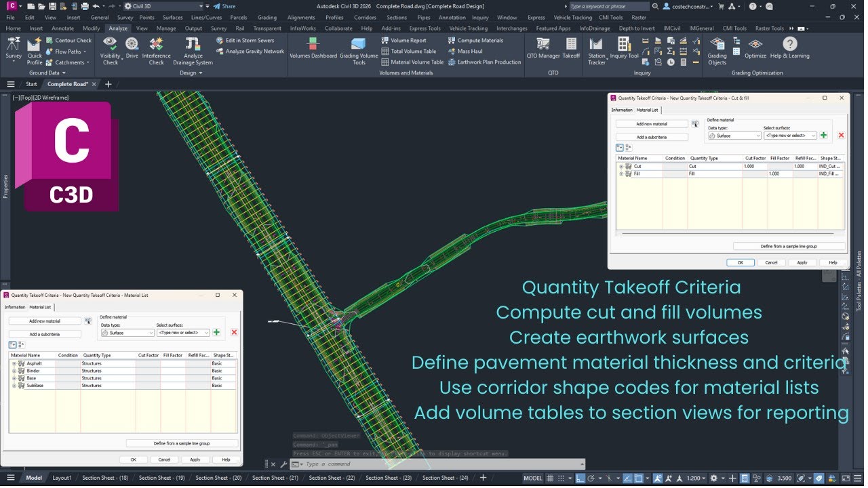
Task: Open the Annotate ribbon tab
Action: click(x=63, y=28)
